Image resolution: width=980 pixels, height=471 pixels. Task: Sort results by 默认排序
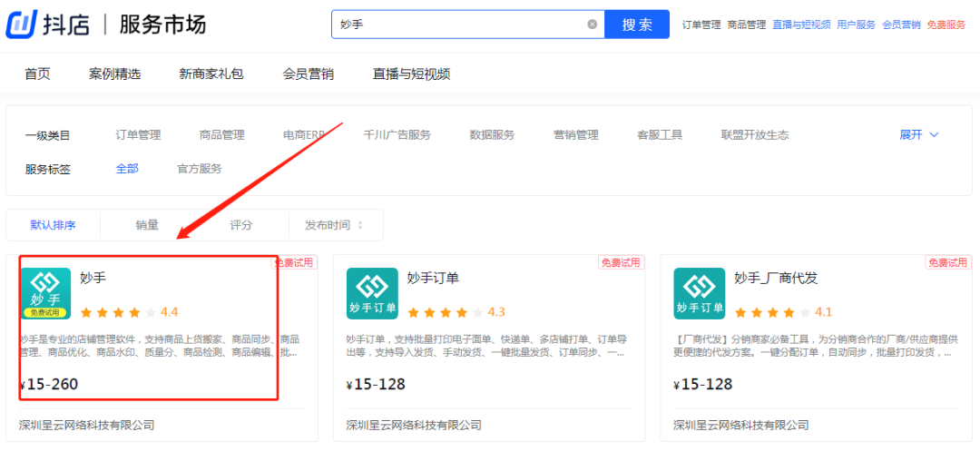tap(54, 225)
